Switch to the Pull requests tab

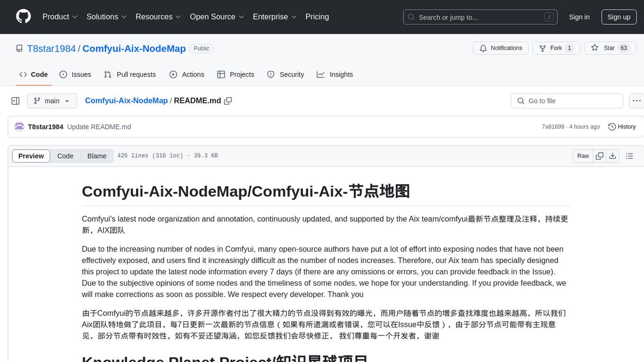(x=130, y=74)
